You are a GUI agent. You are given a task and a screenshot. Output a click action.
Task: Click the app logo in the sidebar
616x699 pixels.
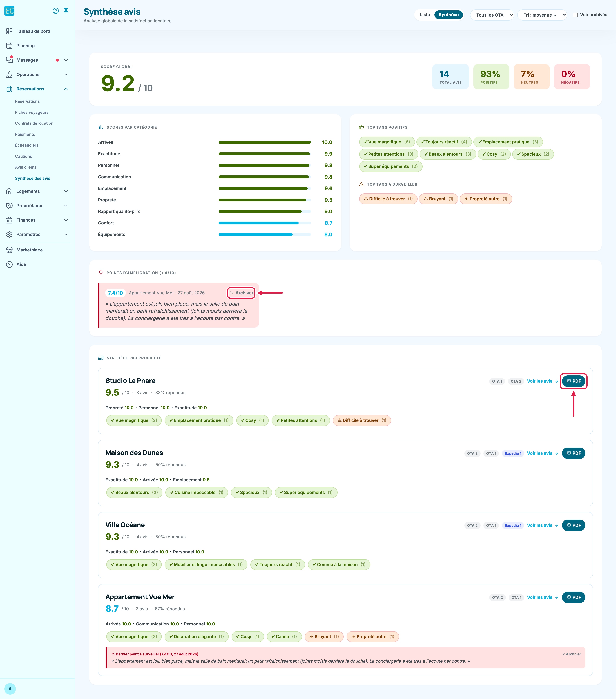click(9, 11)
